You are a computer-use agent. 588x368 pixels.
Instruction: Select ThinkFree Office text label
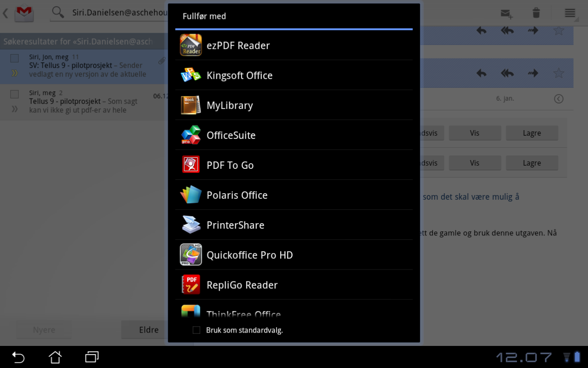click(243, 314)
